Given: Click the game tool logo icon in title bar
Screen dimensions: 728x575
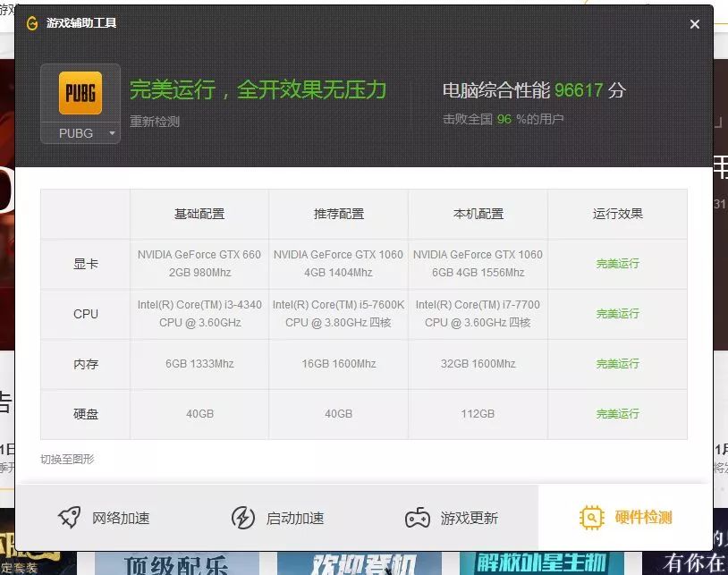Looking at the screenshot, I should click(32, 22).
